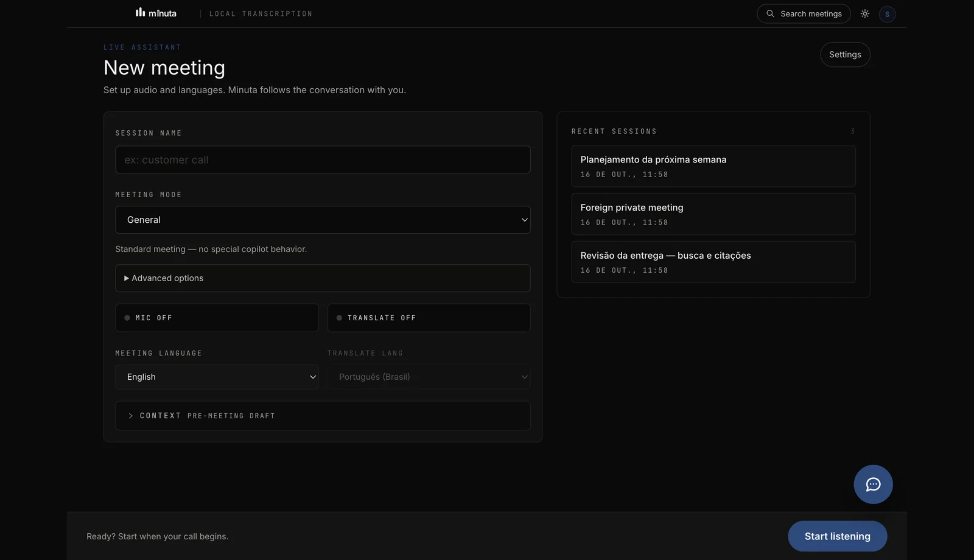Open the user avatar S menu
Screen dimensions: 974x560
coord(887,14)
